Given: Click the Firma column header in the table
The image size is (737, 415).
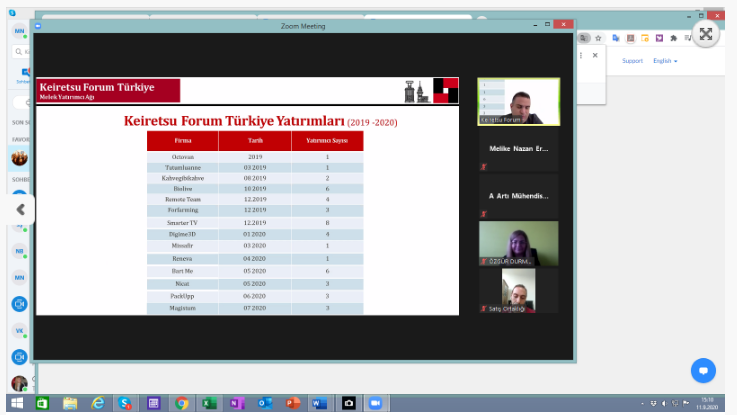Looking at the screenshot, I should point(182,141).
